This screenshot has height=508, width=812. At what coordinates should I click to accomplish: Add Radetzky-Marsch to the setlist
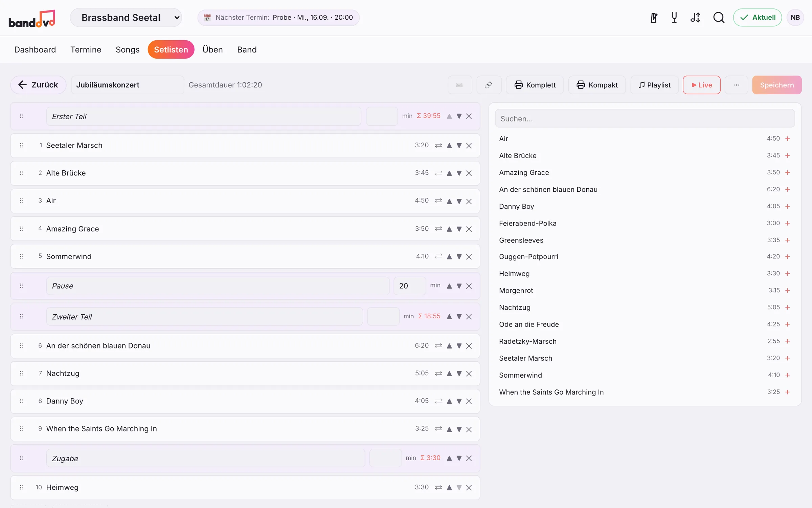tap(788, 341)
